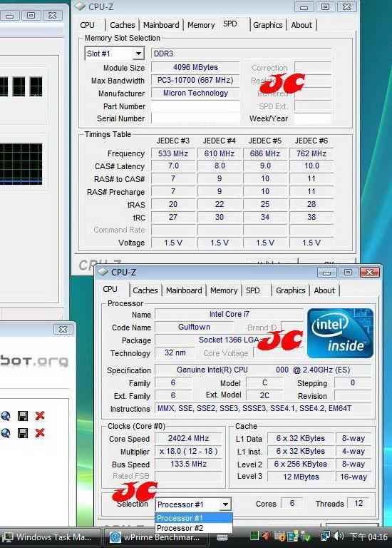Open the network icon in the system tray
This screenshot has height=548, width=392.
[325, 537]
